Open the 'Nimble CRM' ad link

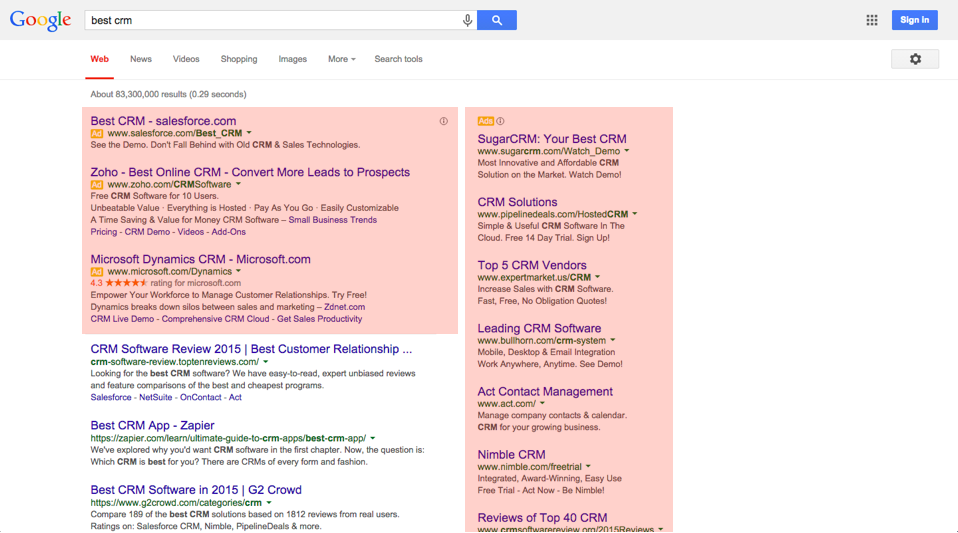coord(511,455)
